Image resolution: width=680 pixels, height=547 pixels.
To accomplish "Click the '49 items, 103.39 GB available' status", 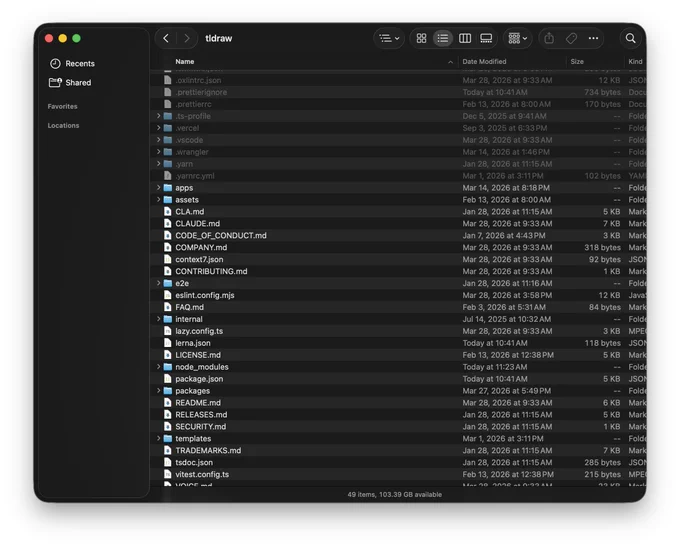I will coord(395,494).
